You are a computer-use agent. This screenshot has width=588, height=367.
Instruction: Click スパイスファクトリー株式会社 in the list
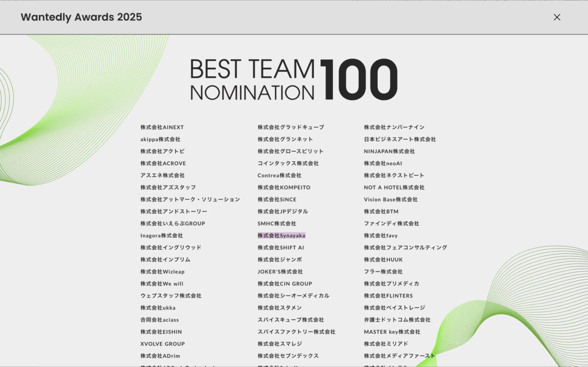(296, 332)
